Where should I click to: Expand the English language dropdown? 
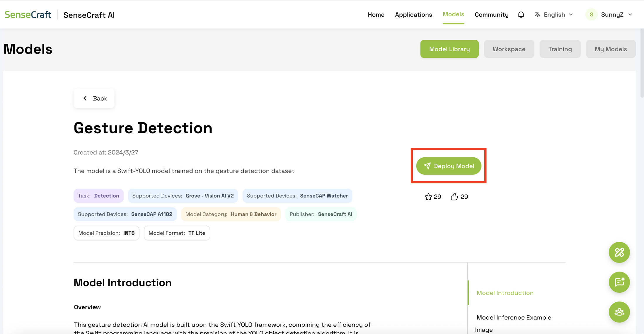(554, 15)
